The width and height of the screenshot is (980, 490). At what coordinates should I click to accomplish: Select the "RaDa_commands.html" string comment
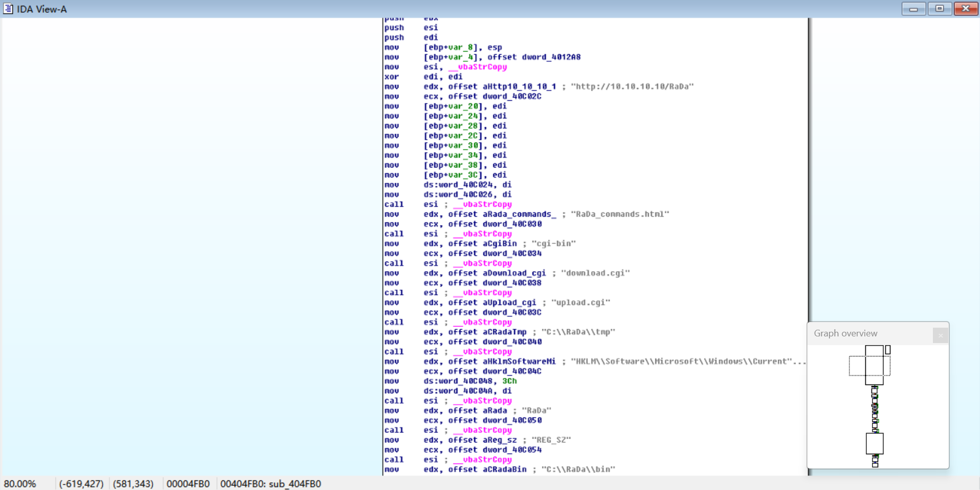(x=620, y=214)
